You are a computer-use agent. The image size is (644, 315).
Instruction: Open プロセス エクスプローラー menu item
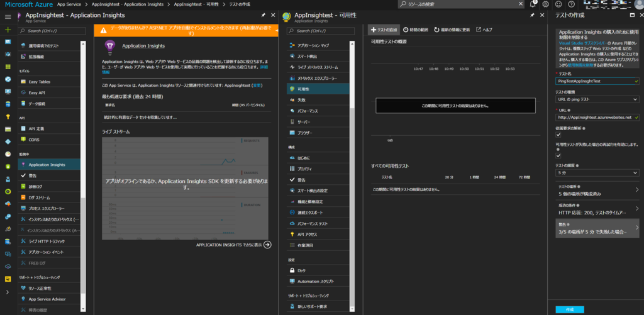[49, 209]
